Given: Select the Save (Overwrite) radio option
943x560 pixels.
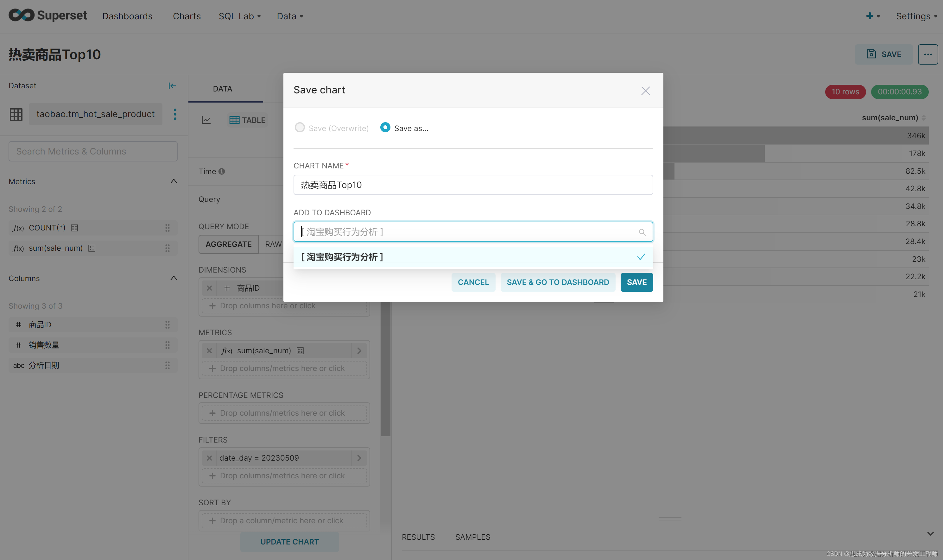Looking at the screenshot, I should 300,128.
